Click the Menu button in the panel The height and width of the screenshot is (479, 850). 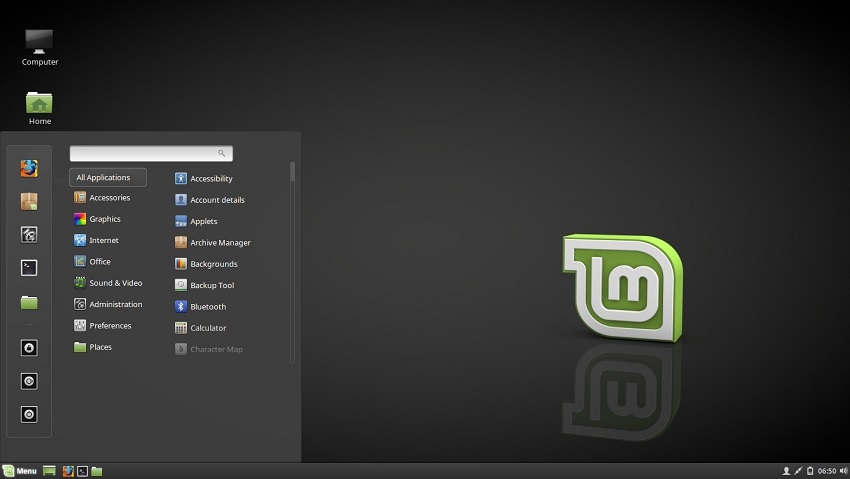(x=20, y=471)
